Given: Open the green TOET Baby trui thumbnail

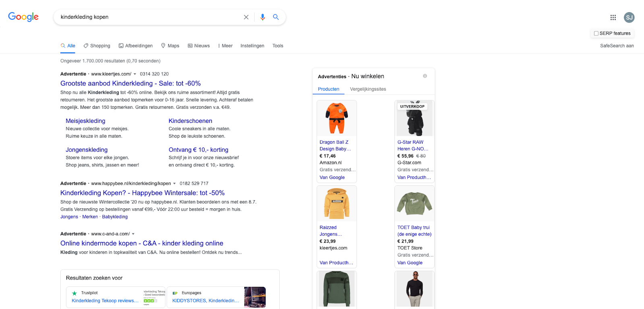Looking at the screenshot, I should click(415, 203).
